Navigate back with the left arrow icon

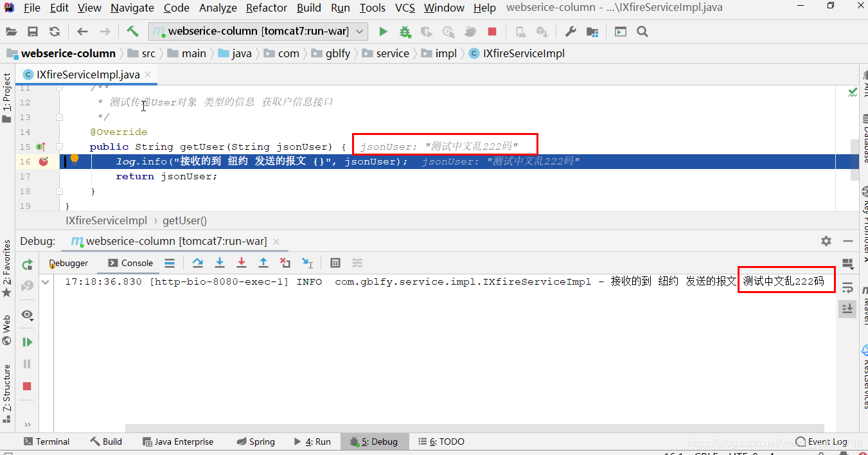[x=82, y=31]
